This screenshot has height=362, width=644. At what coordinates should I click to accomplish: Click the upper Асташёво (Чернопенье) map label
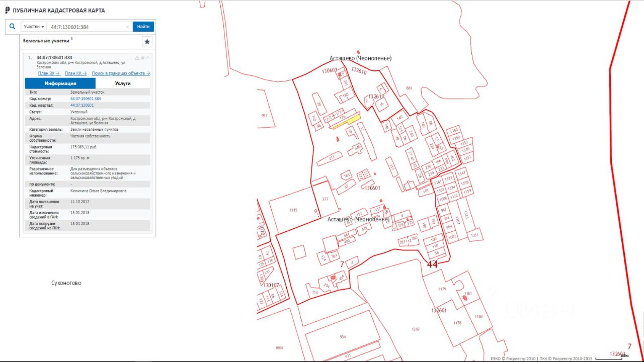(360, 58)
